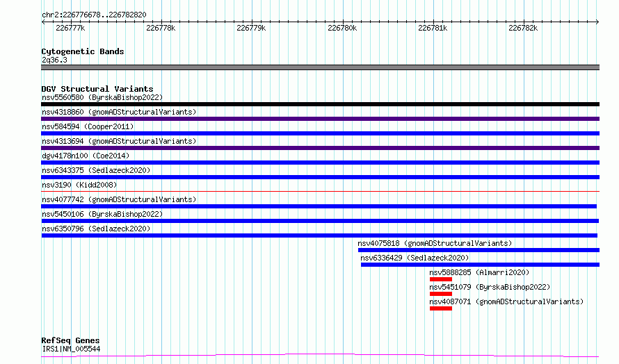The width and height of the screenshot is (619, 364).
Task: Click the 226780k ruler position
Action: pos(342,28)
